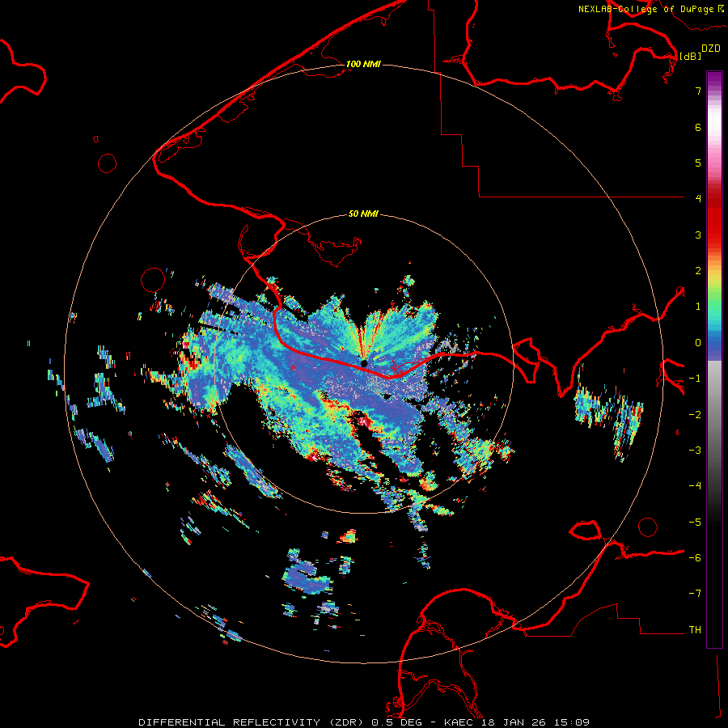
Task: Click the -2 dB scale value
Action: coord(695,415)
